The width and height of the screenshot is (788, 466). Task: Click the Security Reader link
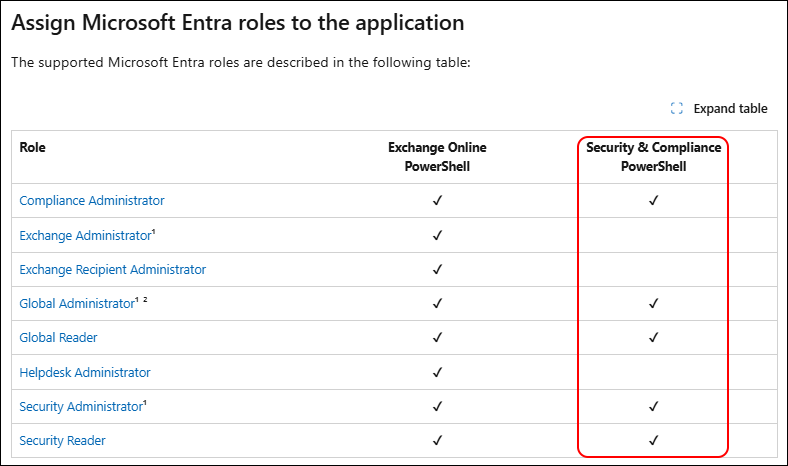(62, 441)
